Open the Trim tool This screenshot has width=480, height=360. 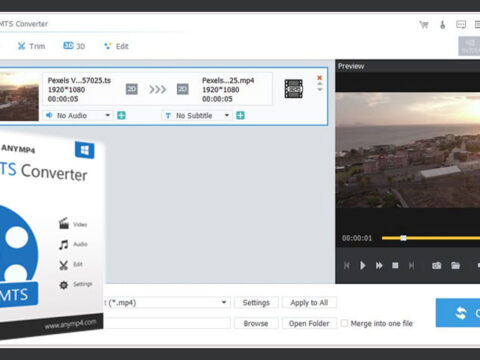point(31,46)
